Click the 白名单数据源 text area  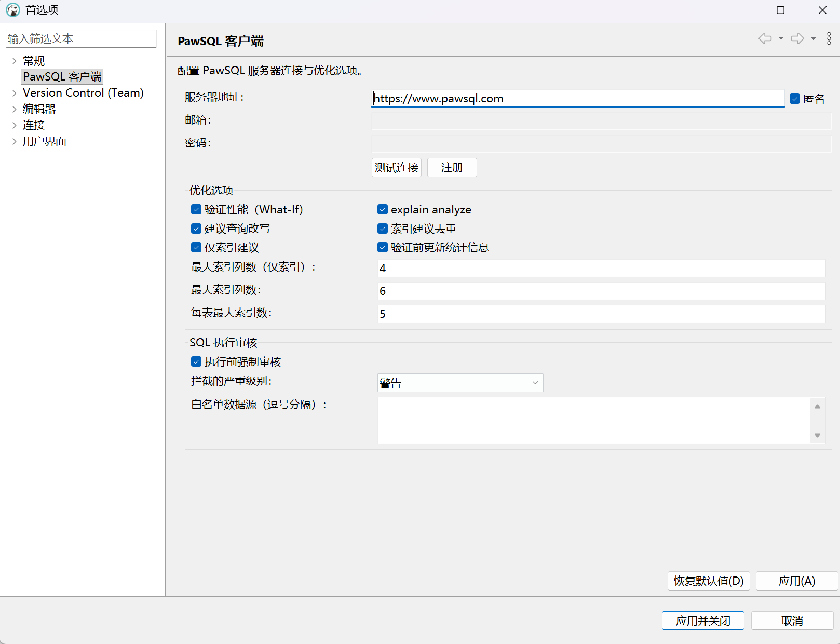click(x=593, y=420)
